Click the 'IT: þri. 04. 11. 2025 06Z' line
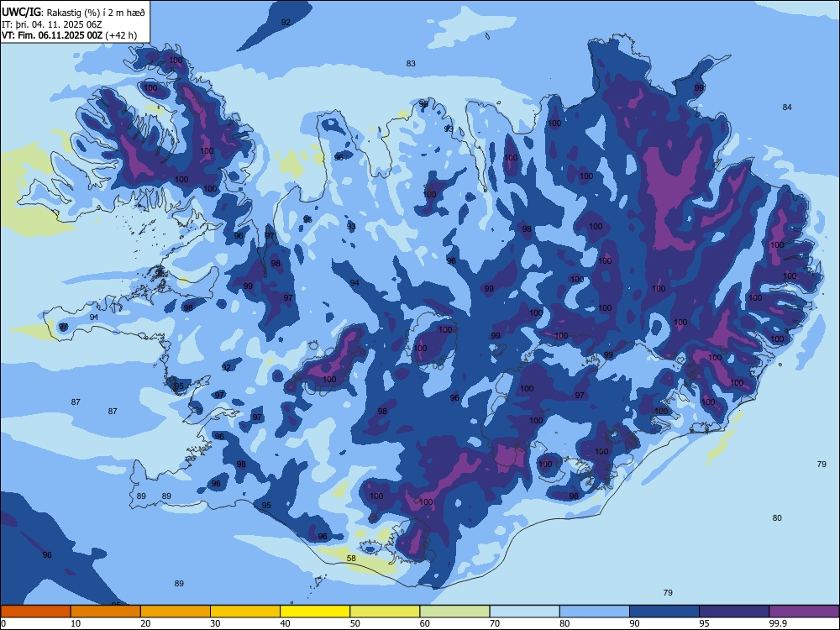This screenshot has width=840, height=630. coord(52,24)
